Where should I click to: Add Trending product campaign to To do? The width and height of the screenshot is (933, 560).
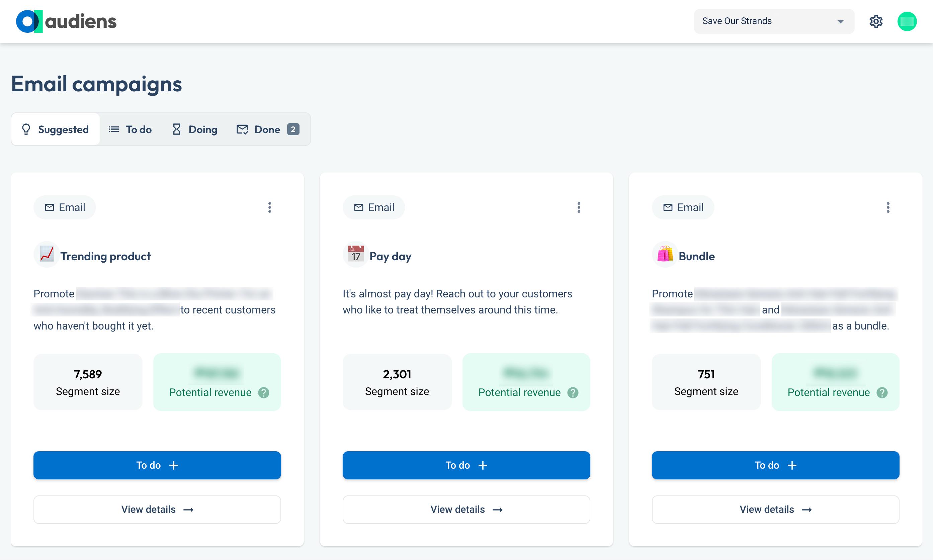tap(157, 465)
